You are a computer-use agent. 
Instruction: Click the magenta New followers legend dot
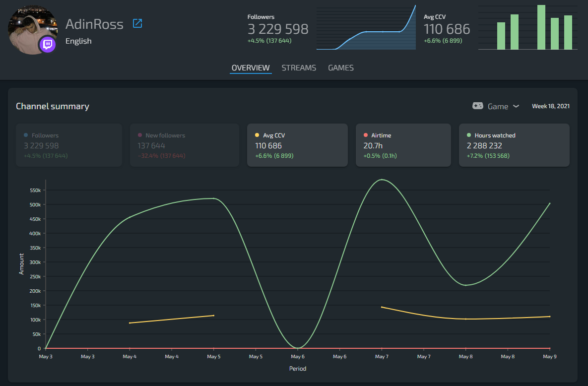click(140, 135)
